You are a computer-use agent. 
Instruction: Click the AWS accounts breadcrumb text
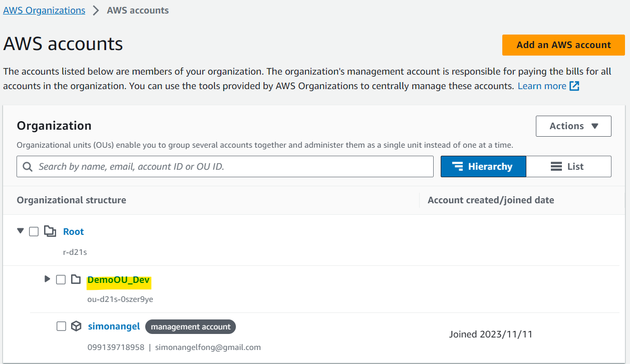(x=138, y=11)
